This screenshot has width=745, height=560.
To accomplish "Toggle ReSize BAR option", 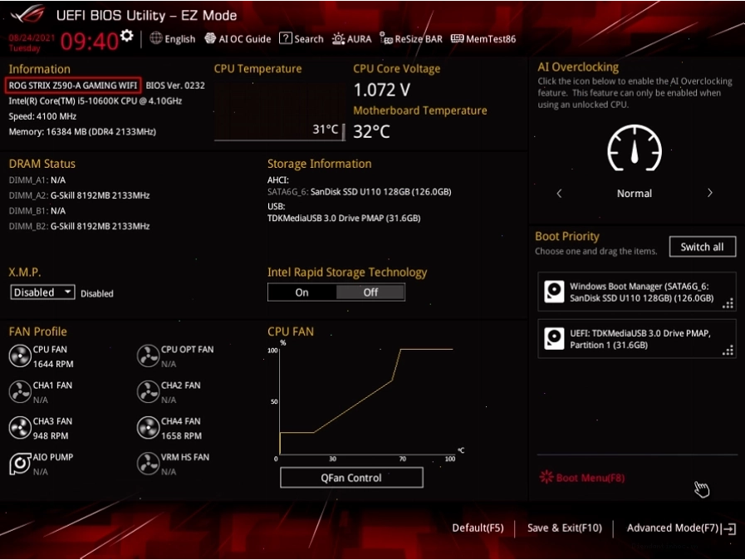I will (411, 38).
